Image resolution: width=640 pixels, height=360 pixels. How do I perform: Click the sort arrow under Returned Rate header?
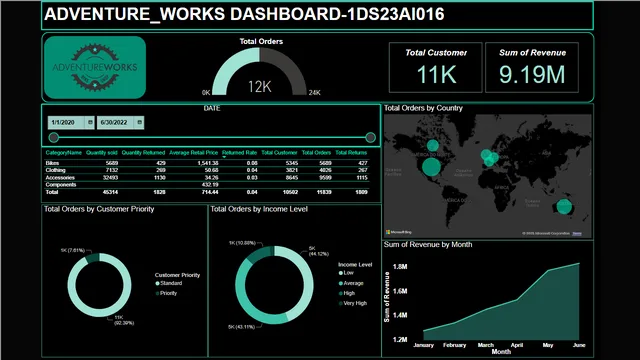pyautogui.click(x=224, y=157)
